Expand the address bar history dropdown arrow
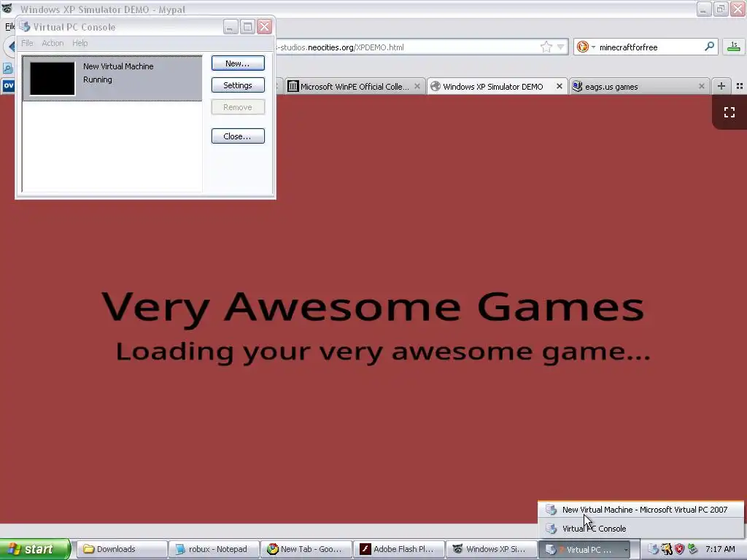The width and height of the screenshot is (747, 560). (x=561, y=47)
